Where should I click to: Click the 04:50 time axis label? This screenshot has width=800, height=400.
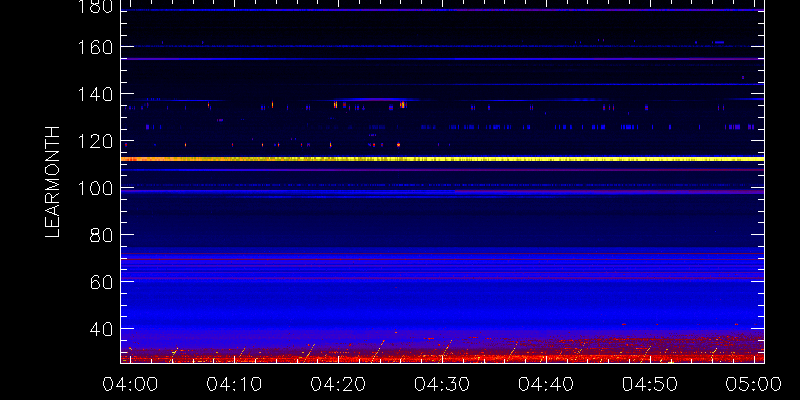650,384
